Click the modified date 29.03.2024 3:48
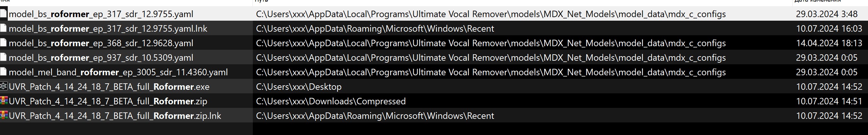868x135 pixels. [x=827, y=14]
